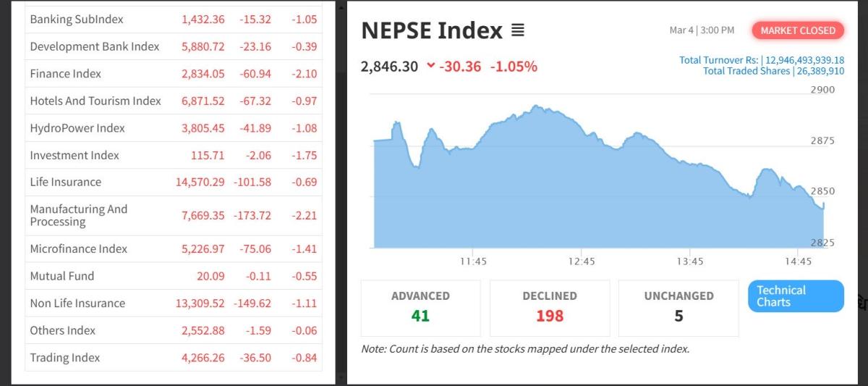
Task: Click the Market Closed status badge
Action: (798, 30)
